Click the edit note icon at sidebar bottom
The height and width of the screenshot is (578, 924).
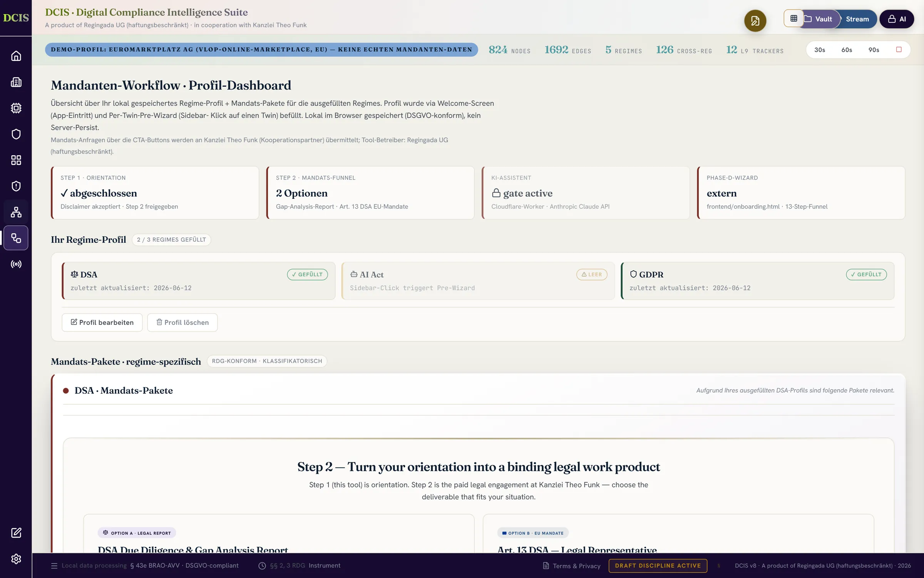click(16, 533)
